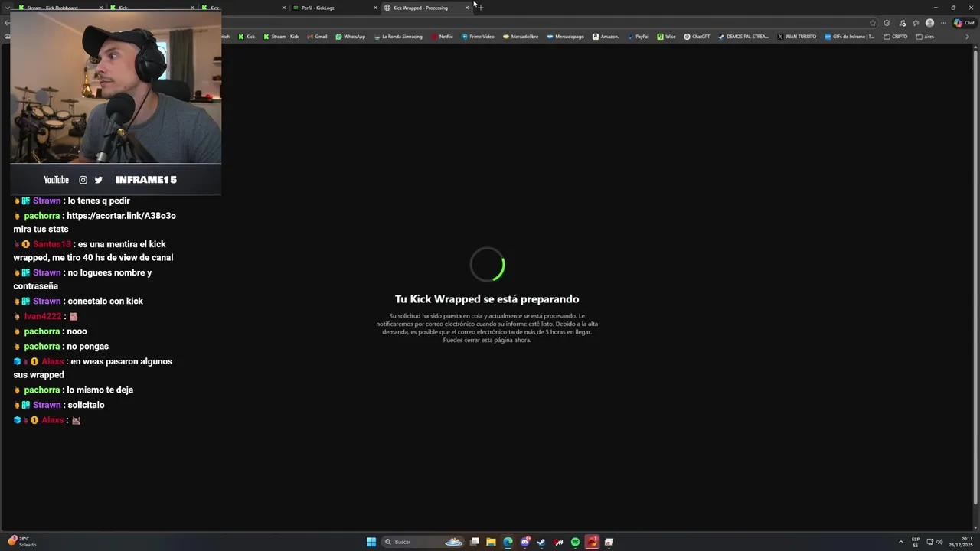This screenshot has width=980, height=551.
Task: Open the Mercadolibre bookmark
Action: click(x=521, y=37)
